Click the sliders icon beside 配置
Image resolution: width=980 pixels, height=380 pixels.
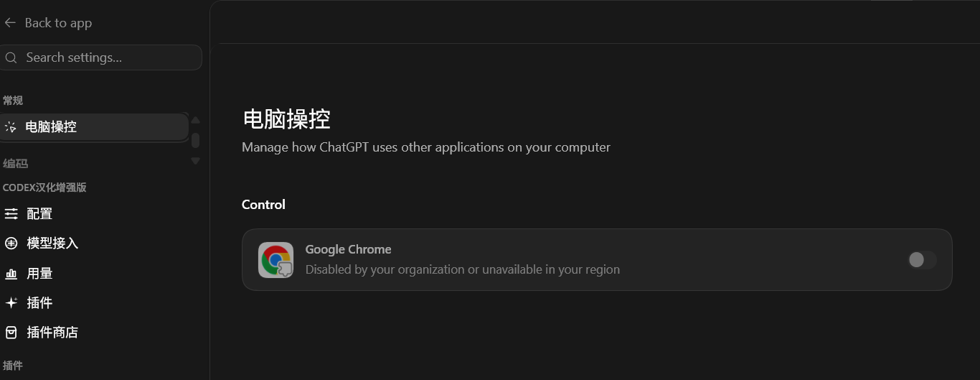point(11,214)
